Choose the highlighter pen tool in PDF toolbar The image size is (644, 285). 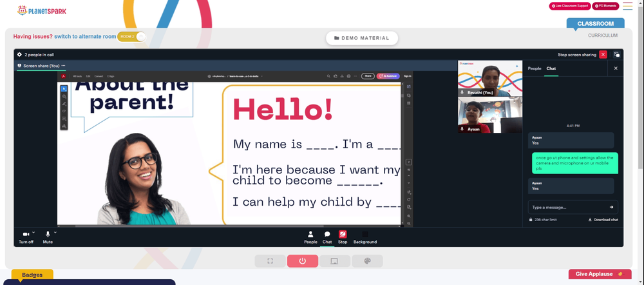click(x=64, y=104)
